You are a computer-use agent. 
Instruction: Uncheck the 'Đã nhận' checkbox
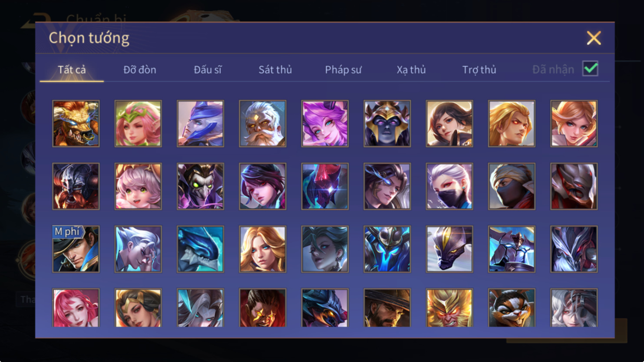590,69
